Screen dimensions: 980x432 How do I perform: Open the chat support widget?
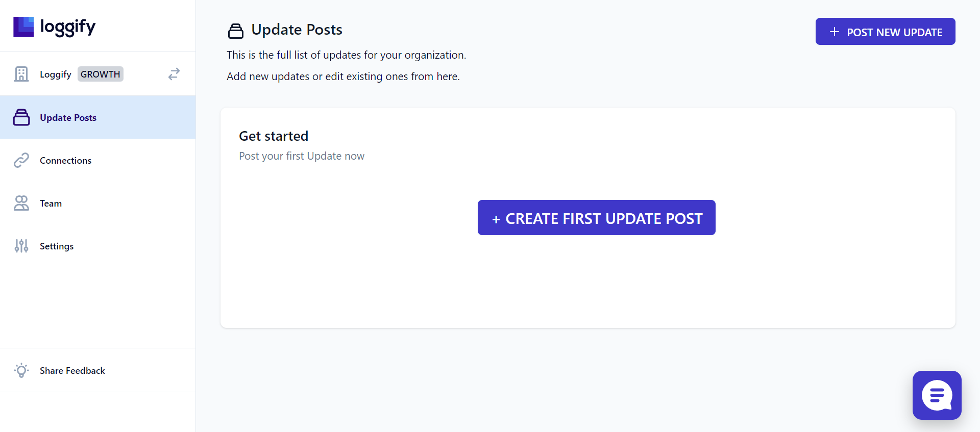click(937, 395)
